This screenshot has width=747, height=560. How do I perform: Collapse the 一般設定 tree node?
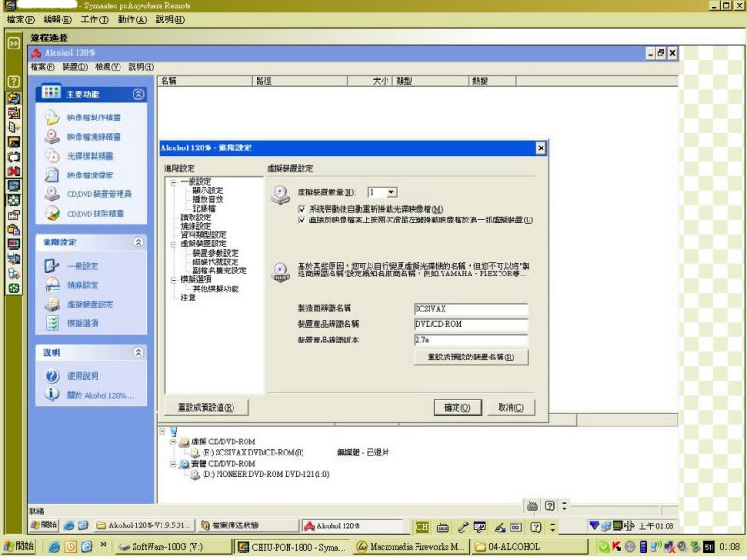[x=174, y=182]
